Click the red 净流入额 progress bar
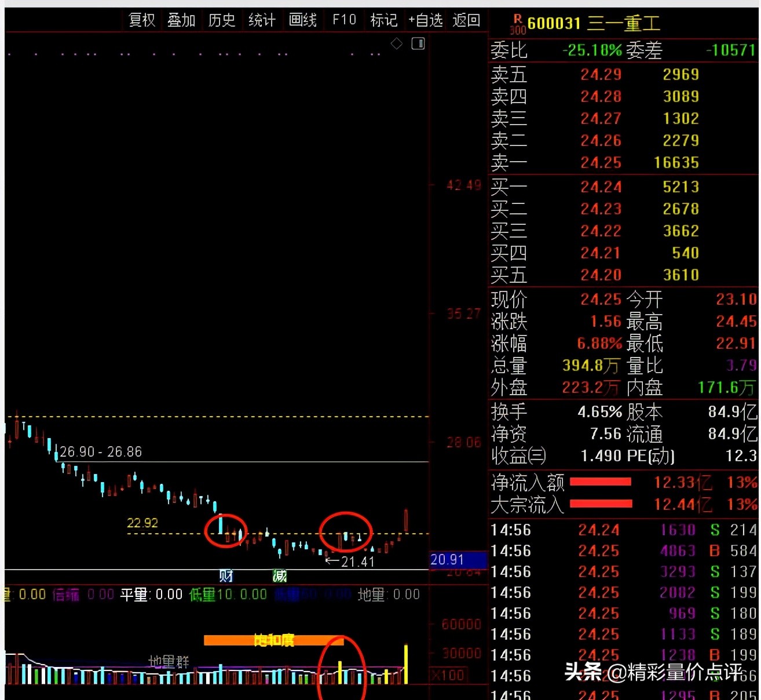761x700 pixels. [x=601, y=482]
